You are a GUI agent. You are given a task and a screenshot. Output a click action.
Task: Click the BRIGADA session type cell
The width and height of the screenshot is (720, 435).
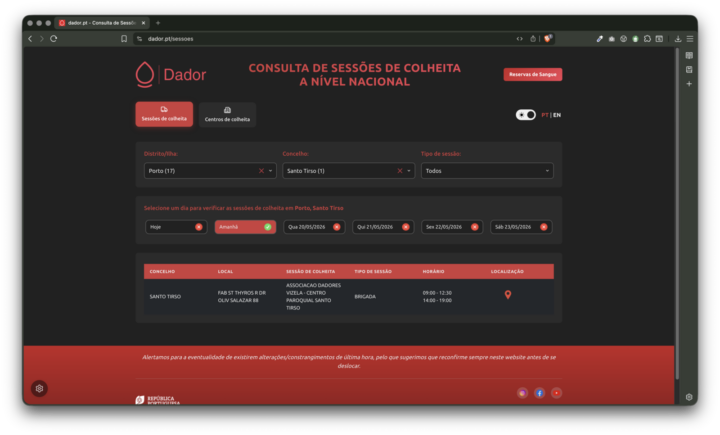pyautogui.click(x=365, y=297)
